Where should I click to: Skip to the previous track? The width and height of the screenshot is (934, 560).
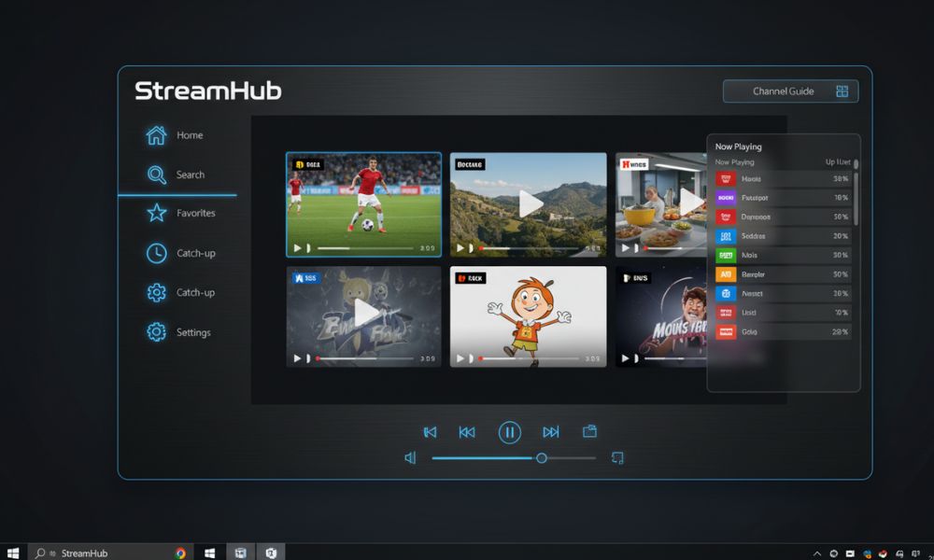[430, 431]
